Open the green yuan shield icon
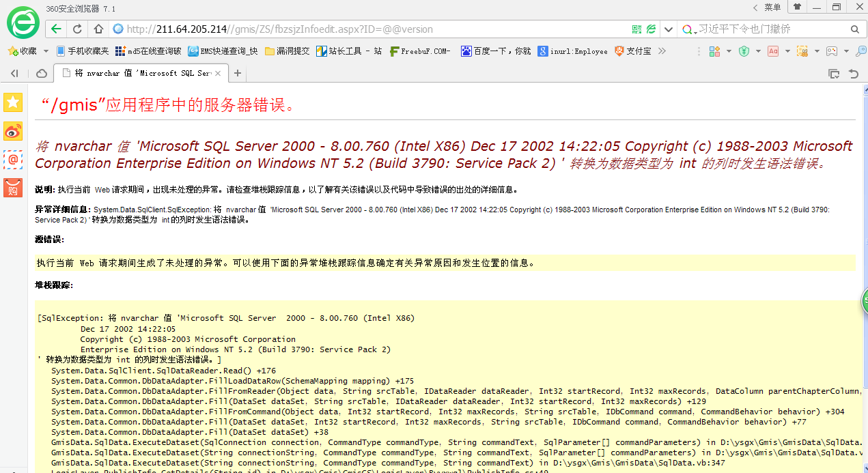The width and height of the screenshot is (868, 473). [x=744, y=51]
